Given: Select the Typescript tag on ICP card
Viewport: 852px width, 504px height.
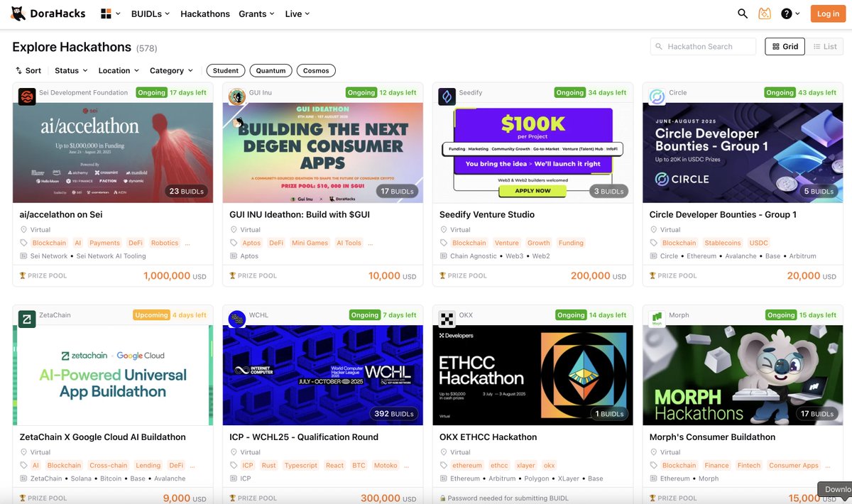Looking at the screenshot, I should pos(301,466).
